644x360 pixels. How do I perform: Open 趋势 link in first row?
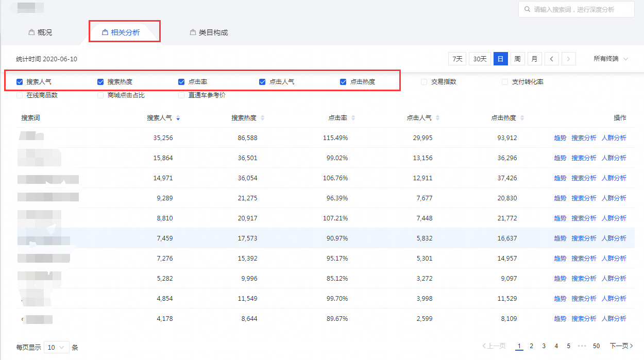[560, 138]
